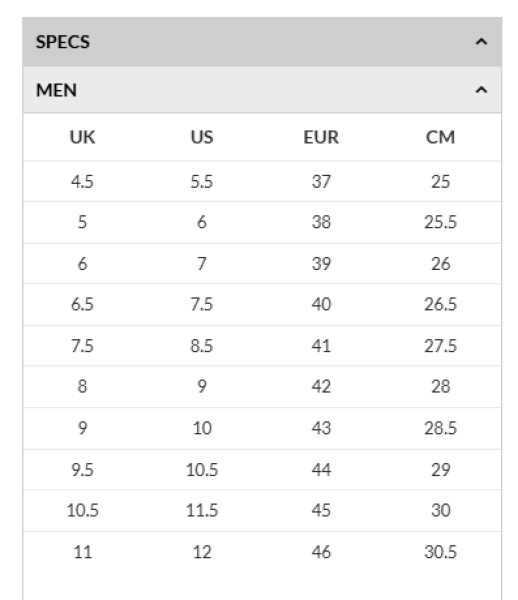Image resolution: width=518 pixels, height=600 pixels.
Task: Select the EUR column header
Action: 321,137
